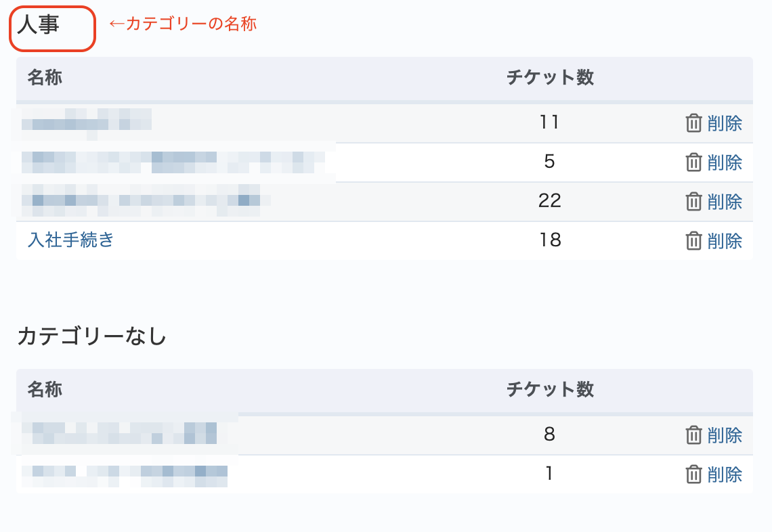
Task: Open the 入社手続き link
Action: coord(71,240)
